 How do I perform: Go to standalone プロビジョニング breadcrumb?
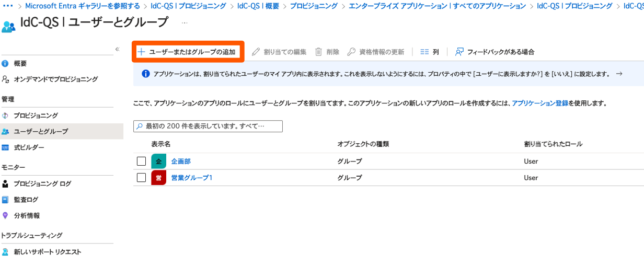(314, 6)
